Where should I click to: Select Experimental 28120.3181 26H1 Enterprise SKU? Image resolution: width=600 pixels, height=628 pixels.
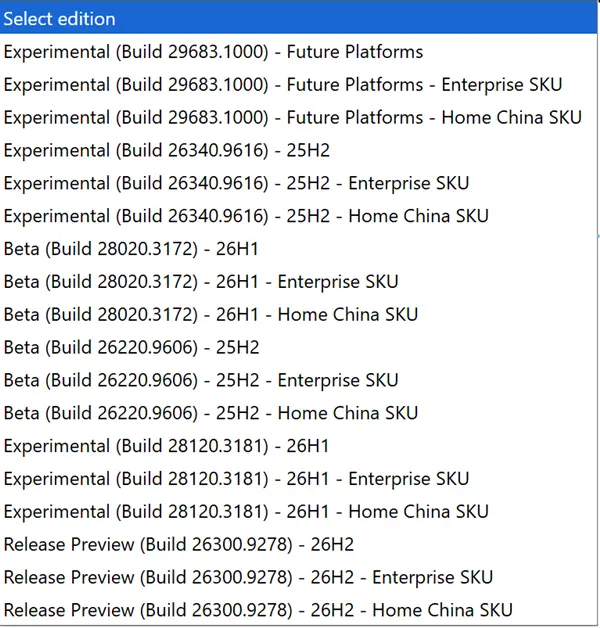298,479
